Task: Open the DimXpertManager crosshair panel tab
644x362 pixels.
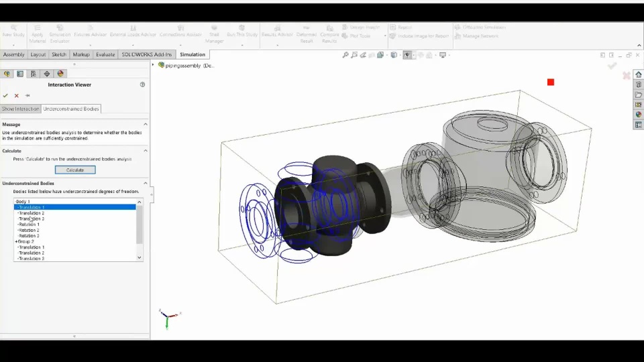Action: 47,74
